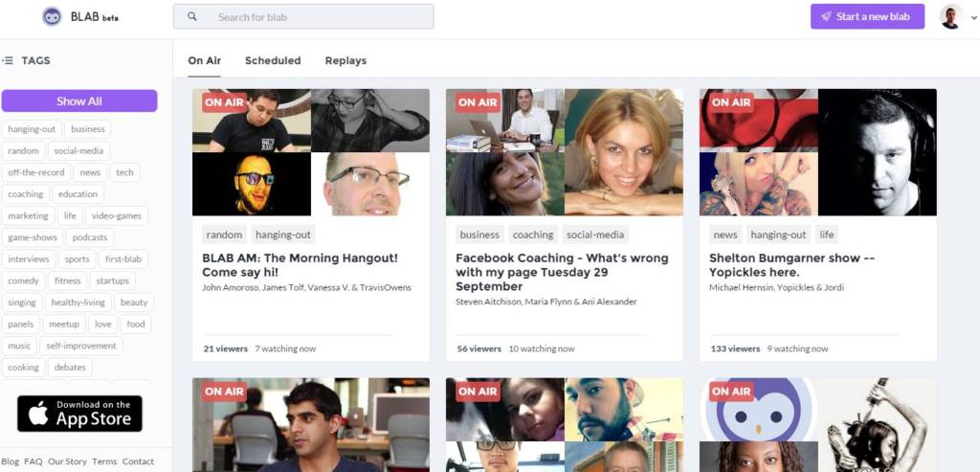This screenshot has height=472, width=980.
Task: Select the cooking tag
Action: (x=23, y=368)
